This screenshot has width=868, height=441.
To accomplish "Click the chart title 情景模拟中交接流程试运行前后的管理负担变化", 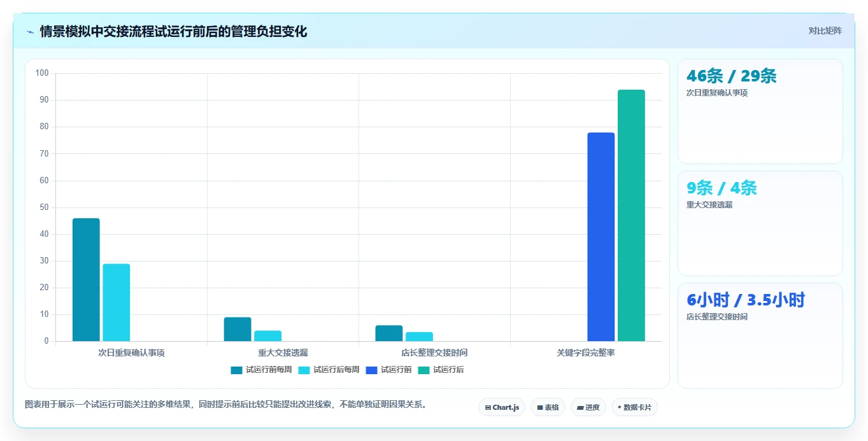I will [173, 32].
